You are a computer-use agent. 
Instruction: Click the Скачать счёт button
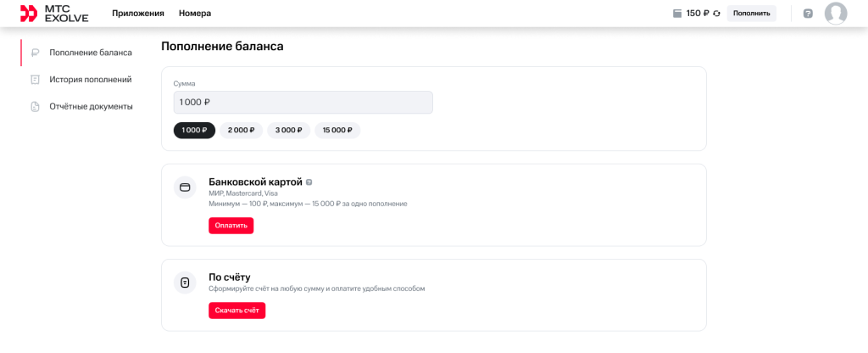pyautogui.click(x=236, y=311)
